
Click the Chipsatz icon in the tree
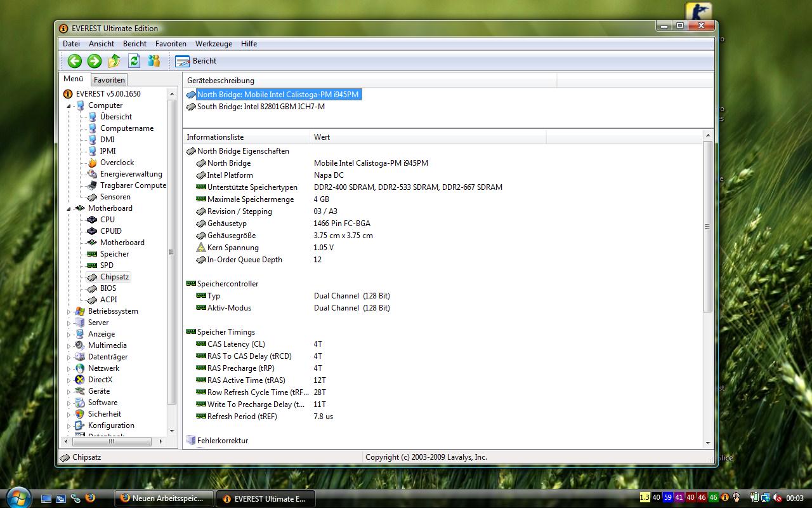(x=92, y=277)
